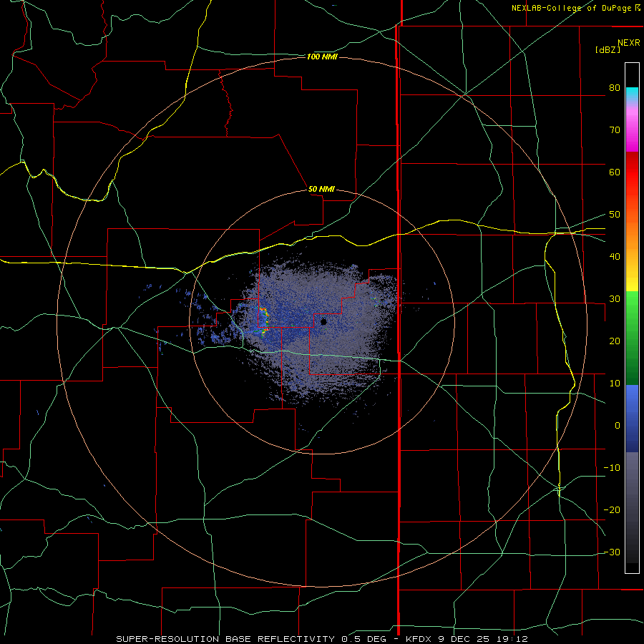
Task: Click the 30 value on the dBZ scale
Action: 615,299
